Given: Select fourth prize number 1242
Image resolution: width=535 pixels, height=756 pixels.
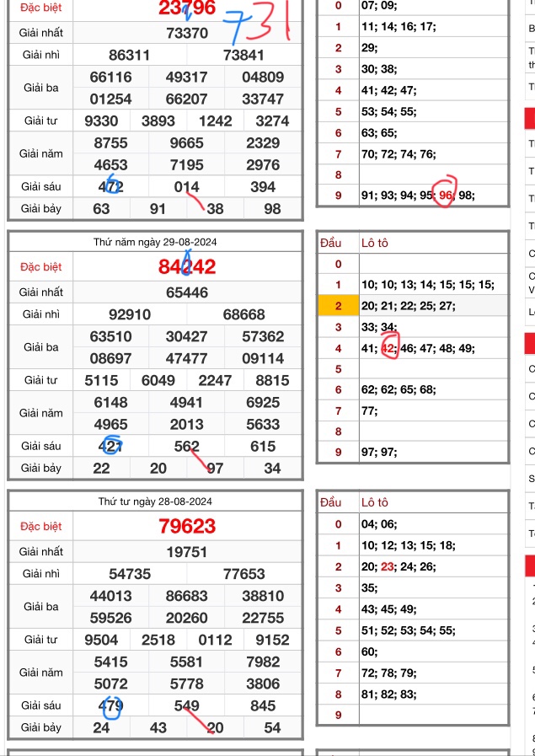Looking at the screenshot, I should click(x=216, y=121).
